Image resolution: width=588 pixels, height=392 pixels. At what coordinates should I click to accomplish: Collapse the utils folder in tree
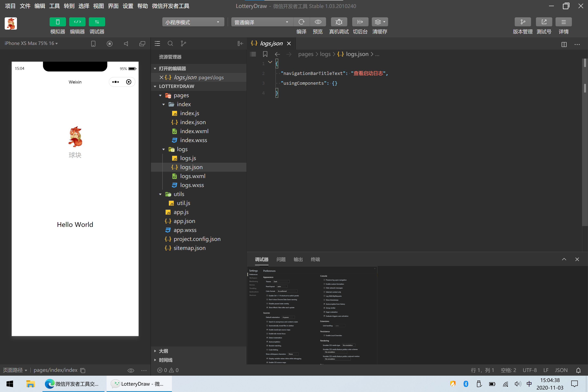point(160,194)
